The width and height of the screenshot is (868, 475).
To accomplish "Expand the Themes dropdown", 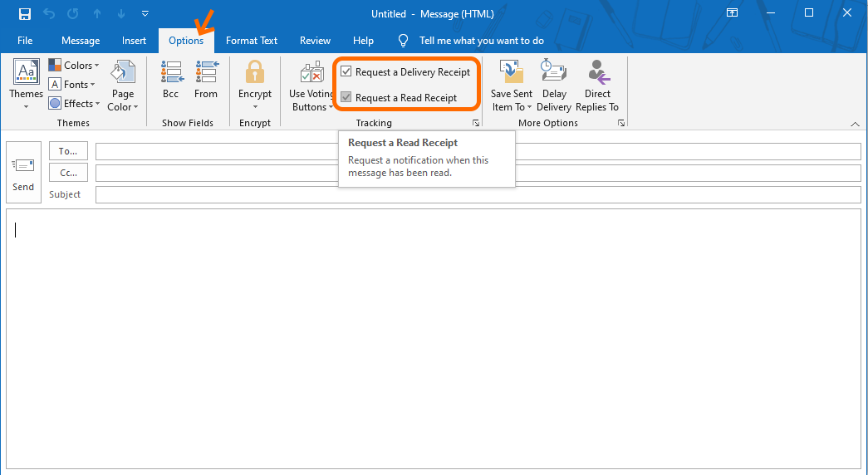I will pyautogui.click(x=26, y=86).
